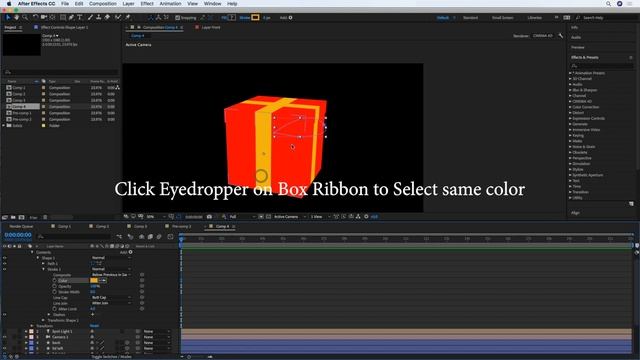This screenshot has height=360, width=640.
Task: Toggle the timeline Motion Blur icon
Action: click(x=159, y=236)
